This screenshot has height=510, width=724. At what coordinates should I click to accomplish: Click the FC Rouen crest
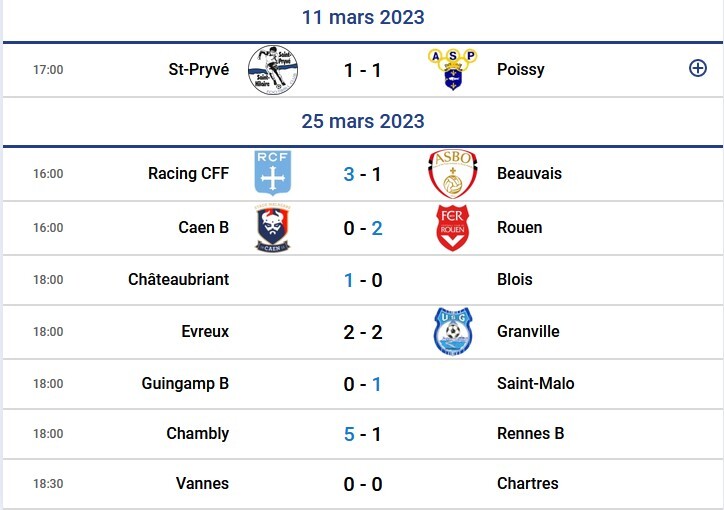[x=452, y=228]
